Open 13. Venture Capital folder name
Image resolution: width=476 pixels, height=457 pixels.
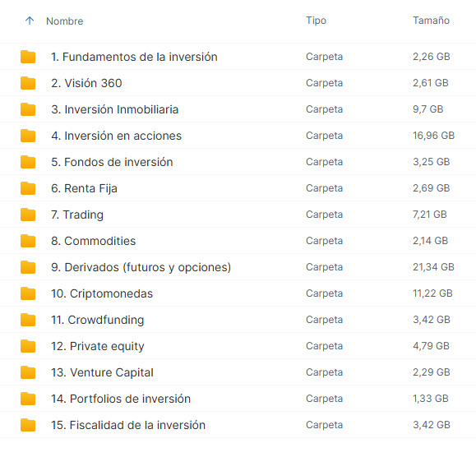coord(102,372)
